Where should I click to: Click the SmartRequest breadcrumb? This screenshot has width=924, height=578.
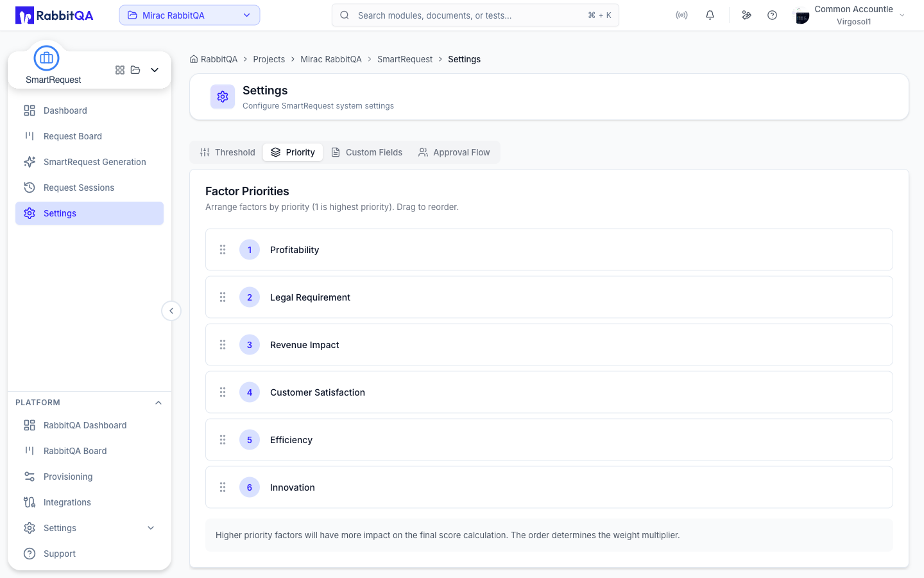405,59
